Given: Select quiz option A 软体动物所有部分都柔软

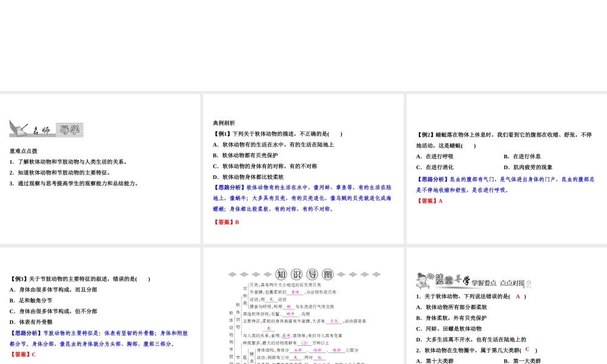Looking at the screenshot, I should tap(452, 307).
